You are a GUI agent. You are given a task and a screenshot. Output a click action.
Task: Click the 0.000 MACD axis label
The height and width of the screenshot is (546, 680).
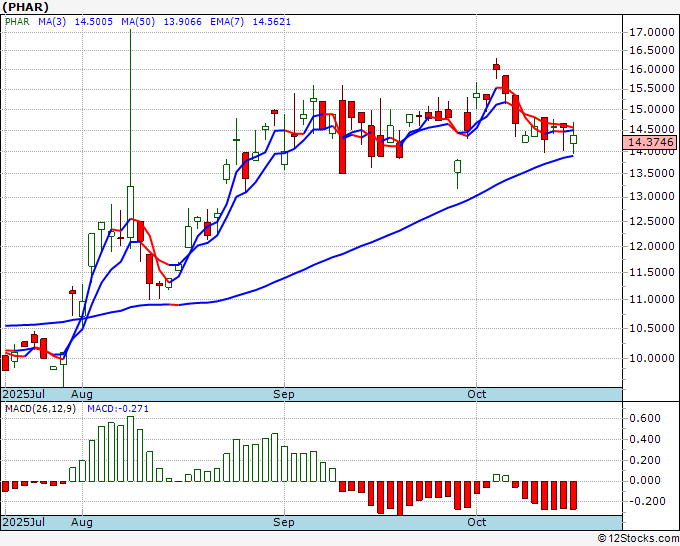(644, 481)
